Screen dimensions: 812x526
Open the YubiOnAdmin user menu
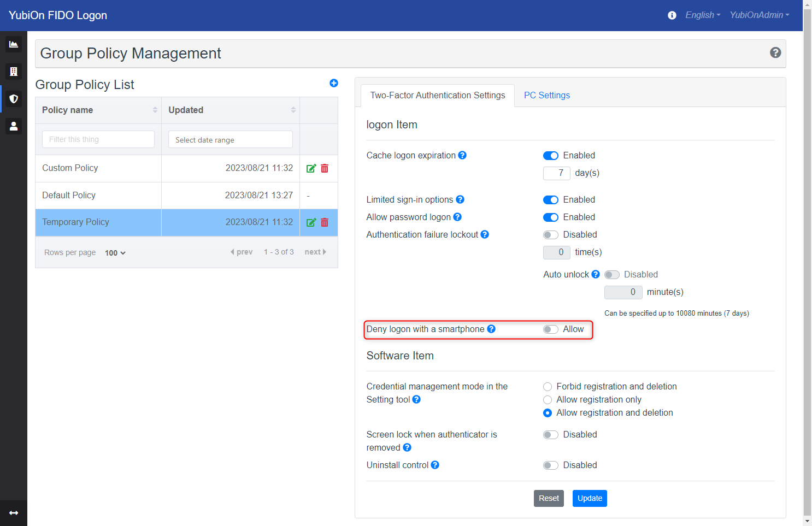pyautogui.click(x=760, y=15)
